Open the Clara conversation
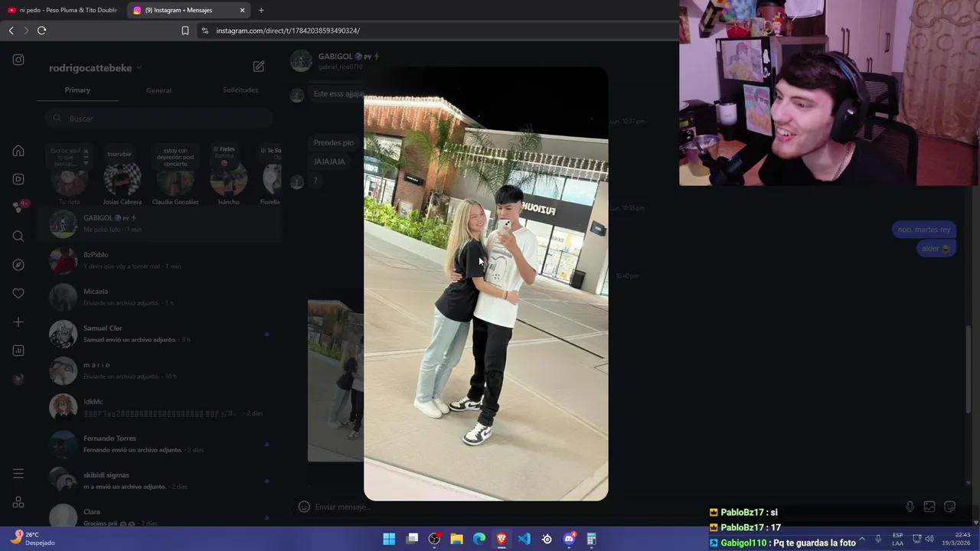This screenshot has height=551, width=980. (x=158, y=516)
